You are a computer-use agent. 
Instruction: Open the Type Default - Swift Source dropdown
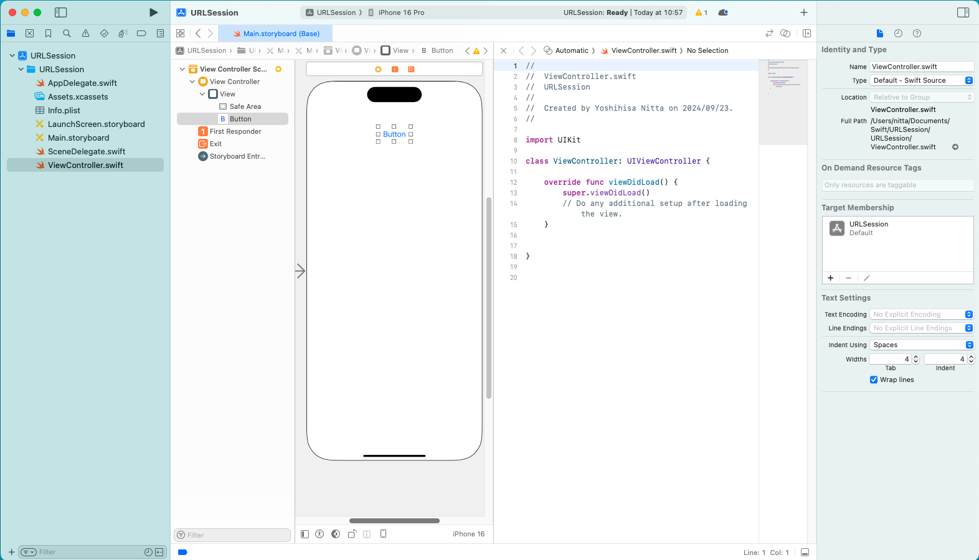922,80
